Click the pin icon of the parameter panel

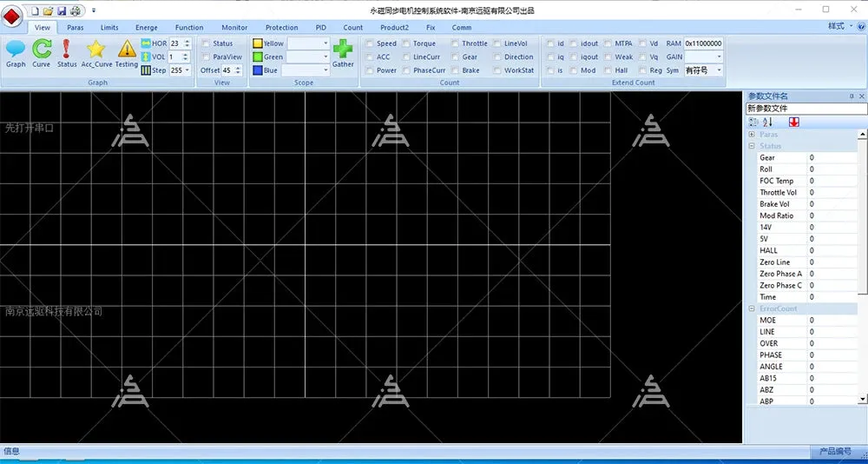click(852, 96)
